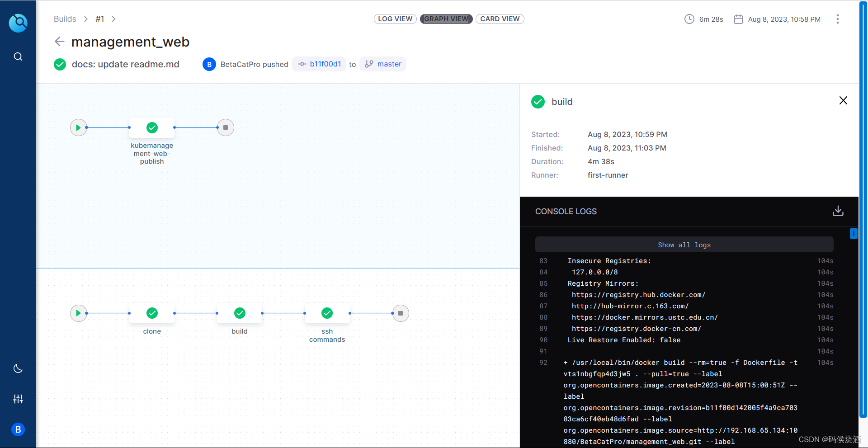The height and width of the screenshot is (448, 868).
Task: Click the Drone logo in sidebar
Action: click(x=18, y=23)
